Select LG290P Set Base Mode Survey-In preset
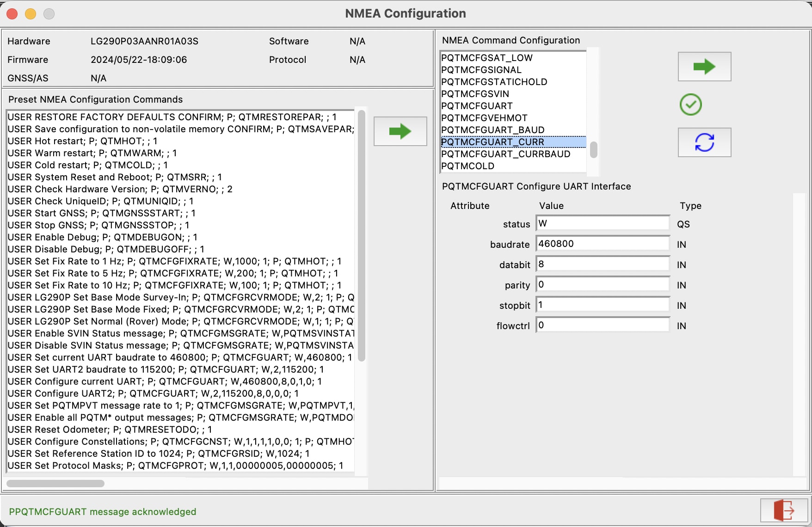This screenshot has height=527, width=812. pos(181,297)
